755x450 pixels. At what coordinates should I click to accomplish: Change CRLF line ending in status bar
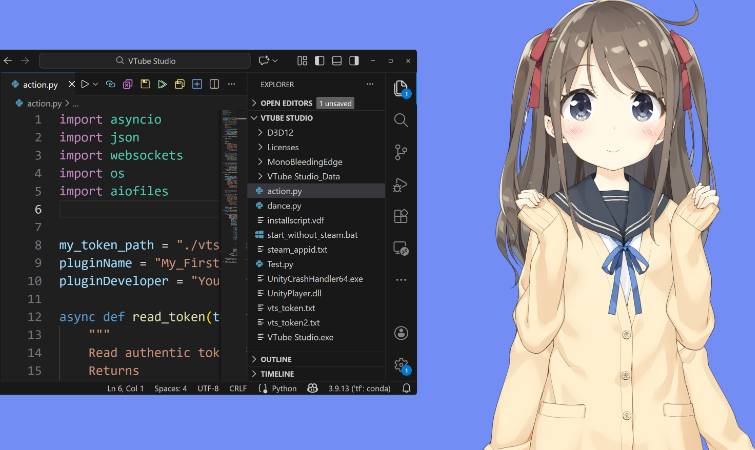pyautogui.click(x=238, y=388)
